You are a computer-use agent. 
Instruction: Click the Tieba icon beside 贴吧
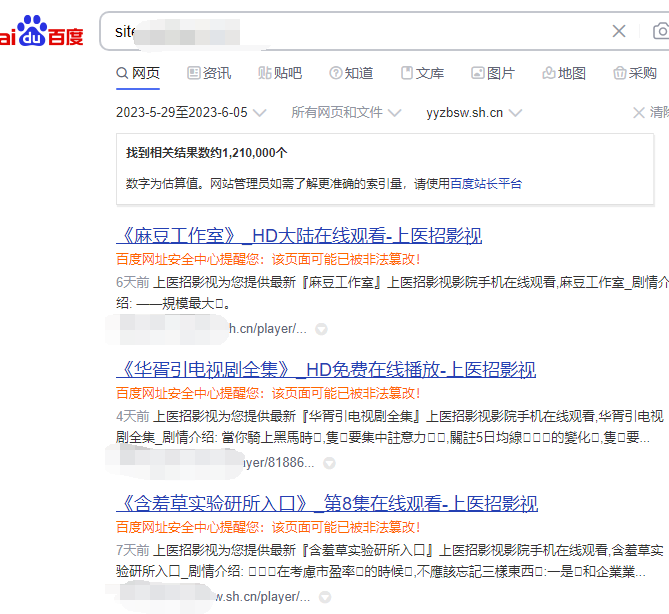pyautogui.click(x=265, y=73)
